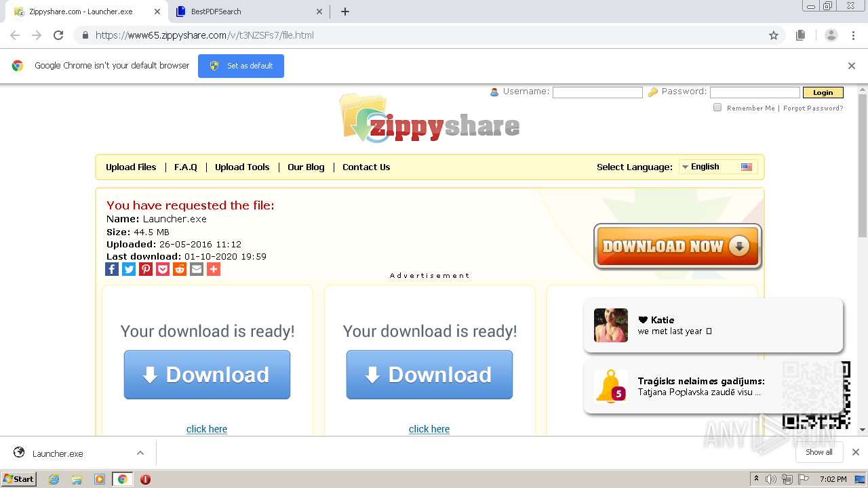Go forward in Chrome

[x=37, y=35]
